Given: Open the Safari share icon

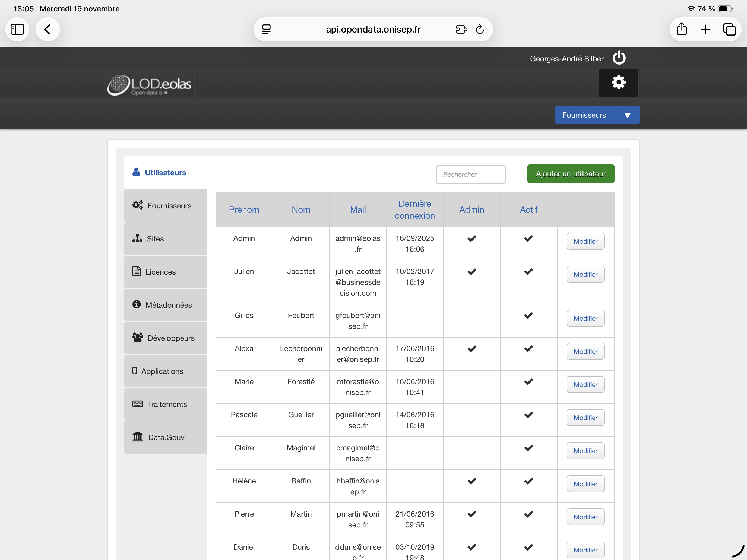Looking at the screenshot, I should (682, 29).
